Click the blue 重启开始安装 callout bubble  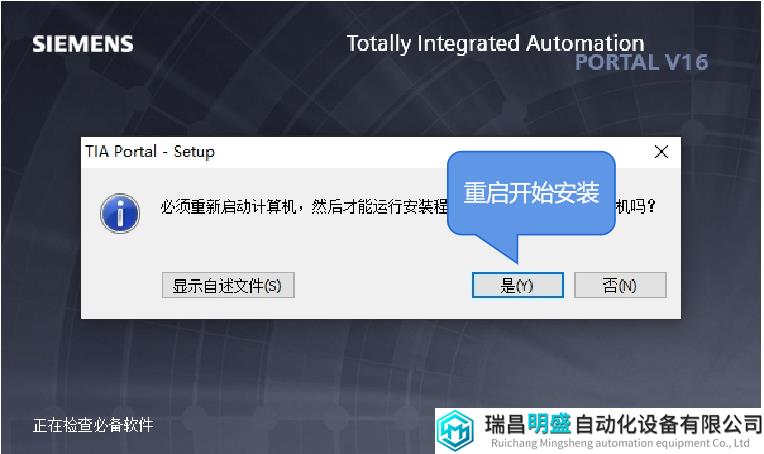coord(531,192)
